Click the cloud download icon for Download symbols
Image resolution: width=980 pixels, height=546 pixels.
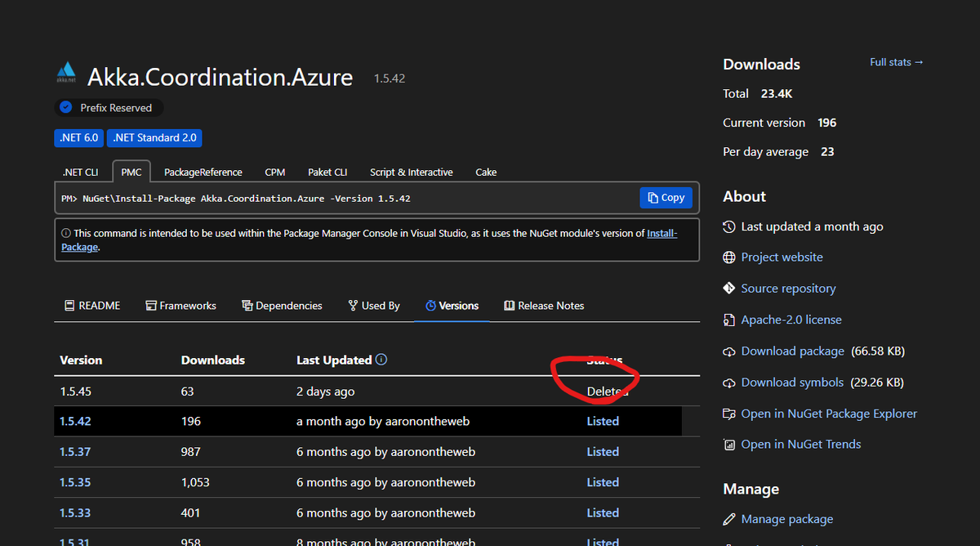coord(729,383)
